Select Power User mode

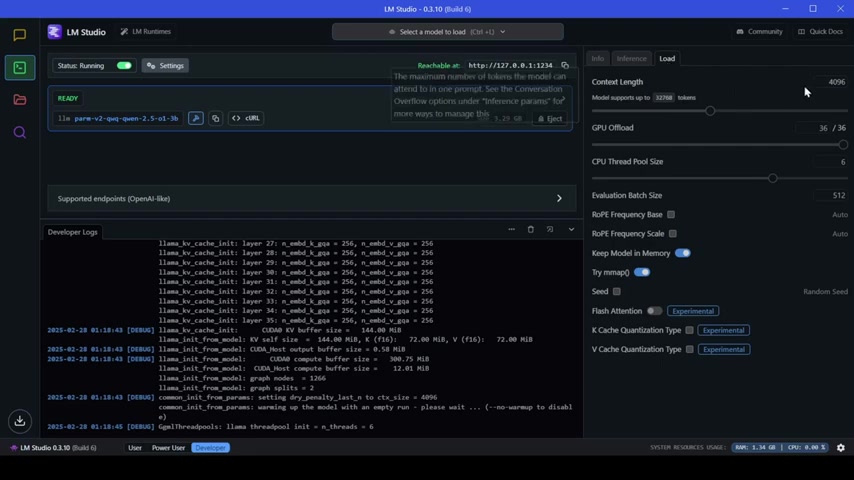(x=168, y=448)
